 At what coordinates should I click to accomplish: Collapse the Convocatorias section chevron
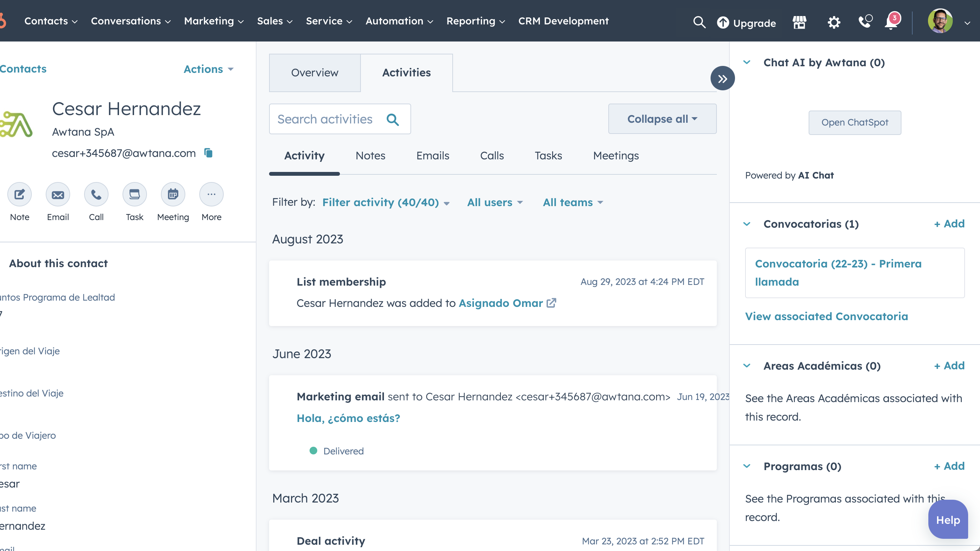(747, 224)
